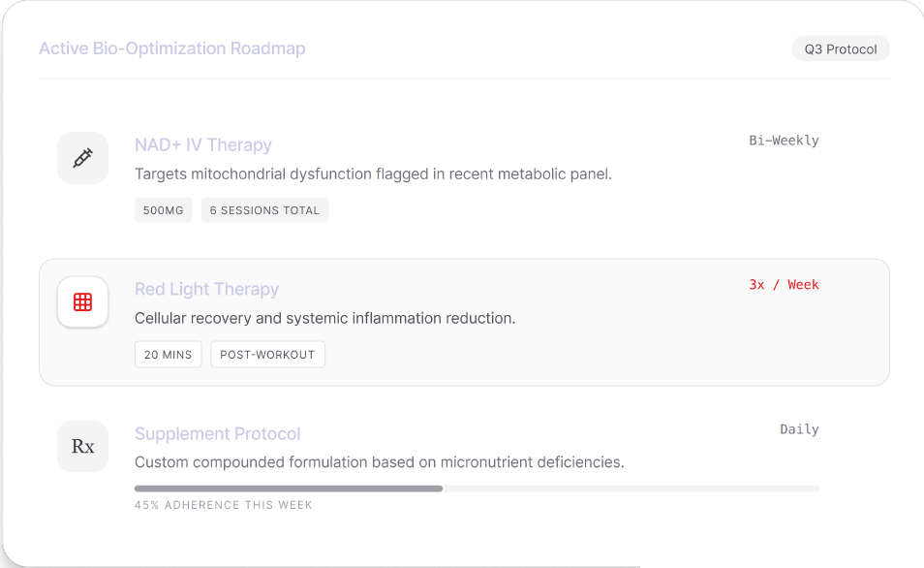924x568 pixels.
Task: Click the POST-WORKOUT tag
Action: click(267, 355)
